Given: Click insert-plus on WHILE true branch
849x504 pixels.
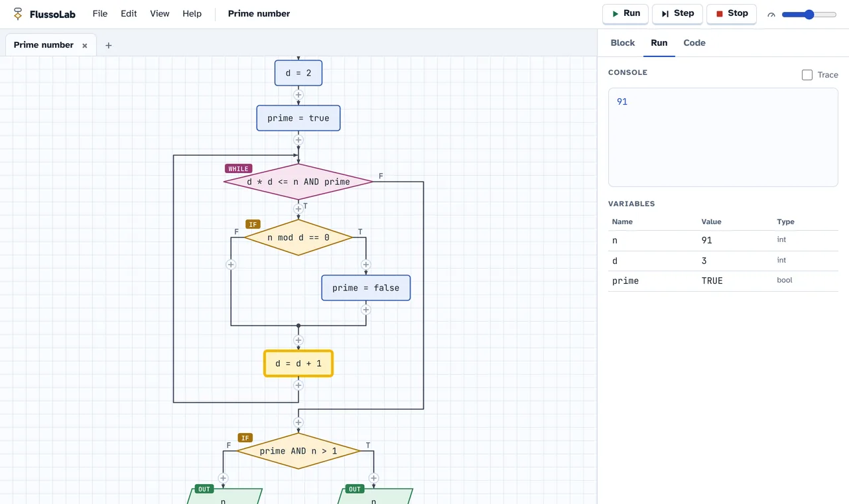Looking at the screenshot, I should point(298,209).
